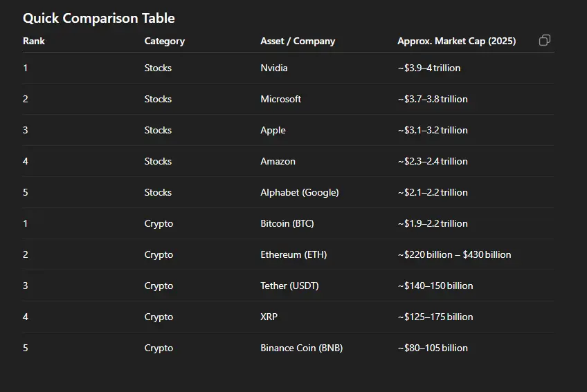Screen dimensions: 587x392
Task: Click the ~$3.9–4 trillion value
Action: click(429, 68)
